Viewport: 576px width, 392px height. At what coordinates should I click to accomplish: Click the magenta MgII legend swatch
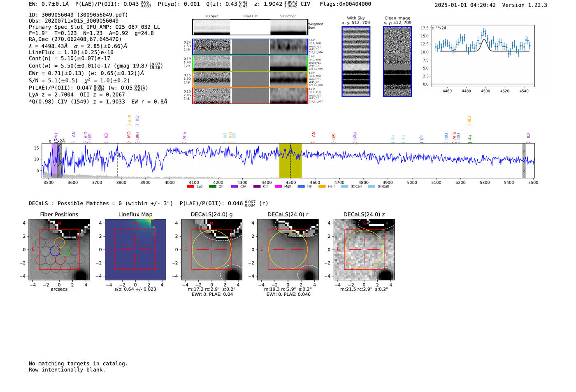pos(279,187)
